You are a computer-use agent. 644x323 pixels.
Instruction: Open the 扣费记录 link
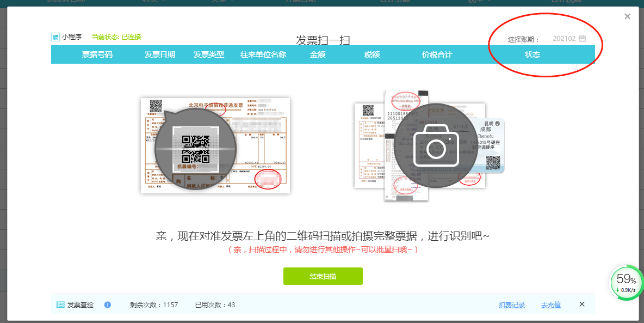(512, 305)
